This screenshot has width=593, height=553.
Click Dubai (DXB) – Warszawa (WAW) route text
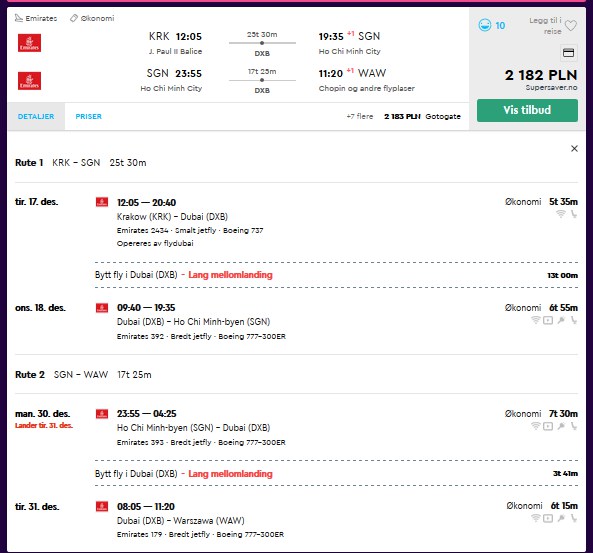coord(181,521)
